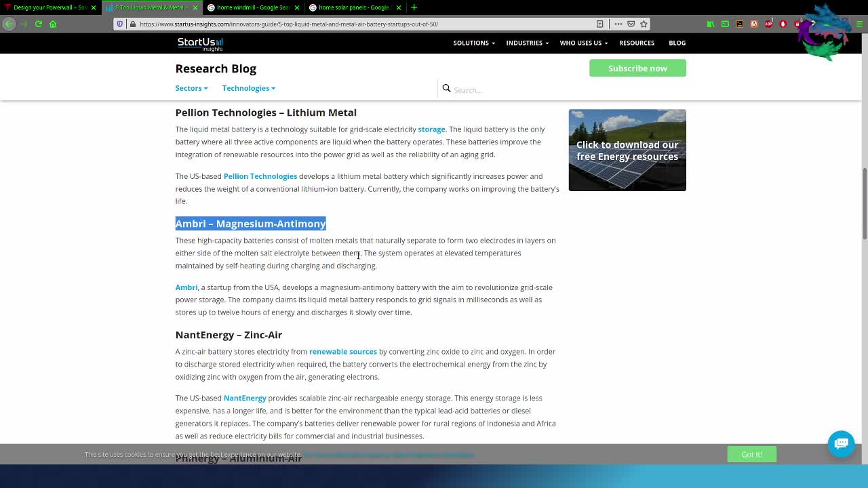Viewport: 868px width, 488px height.
Task: Open the Ambri company link
Action: [186, 287]
